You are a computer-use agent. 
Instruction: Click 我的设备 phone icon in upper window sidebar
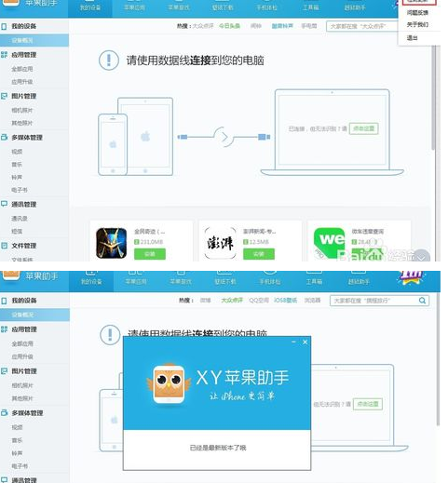click(x=4, y=26)
